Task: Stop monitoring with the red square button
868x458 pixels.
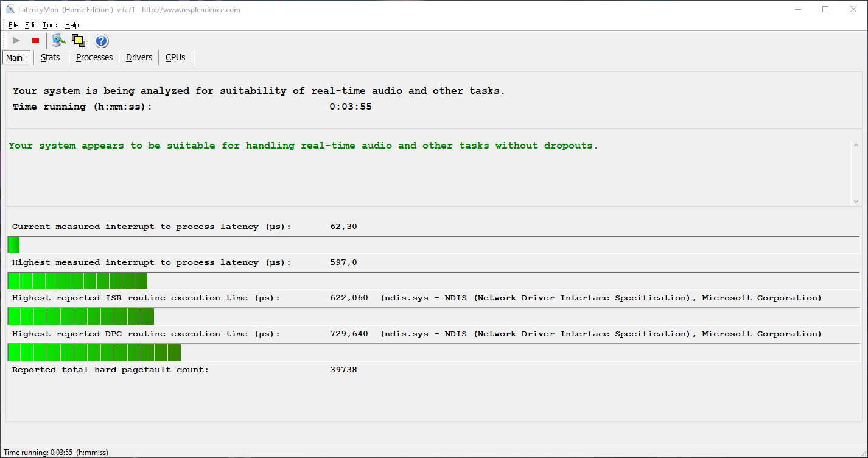Action: click(x=35, y=41)
